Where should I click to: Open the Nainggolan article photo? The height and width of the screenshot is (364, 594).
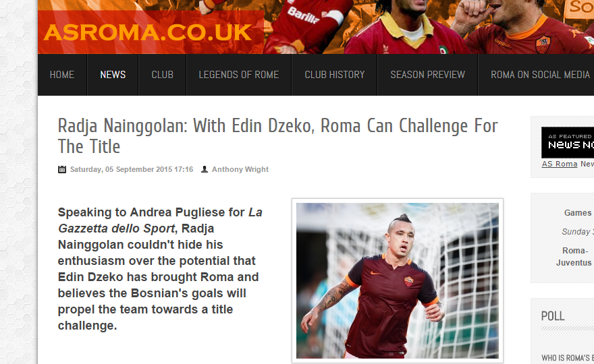398,280
